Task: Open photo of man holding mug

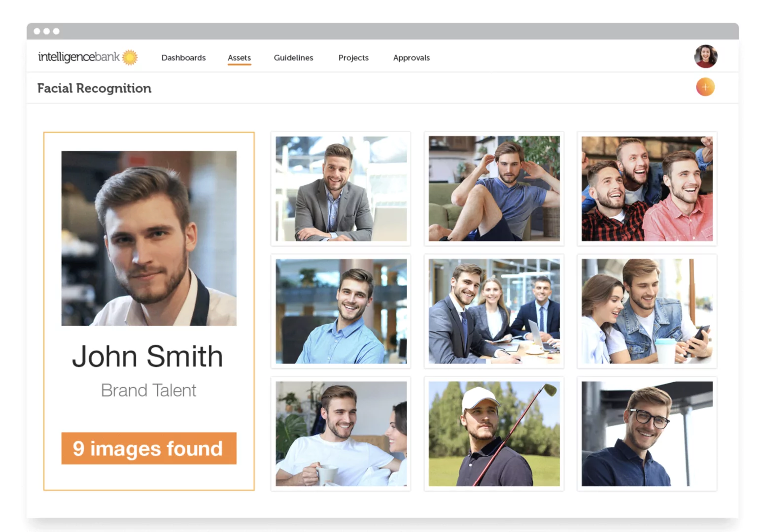Action: pyautogui.click(x=341, y=434)
